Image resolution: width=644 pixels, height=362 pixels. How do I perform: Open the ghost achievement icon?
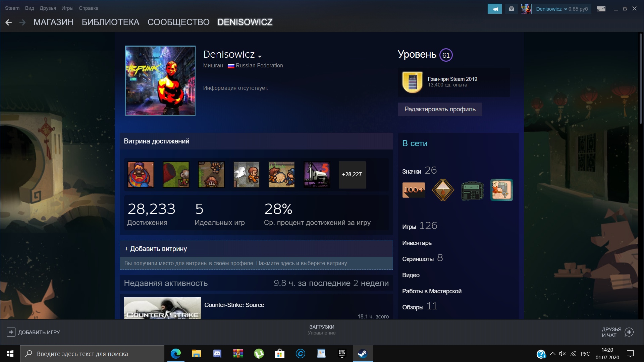[247, 175]
